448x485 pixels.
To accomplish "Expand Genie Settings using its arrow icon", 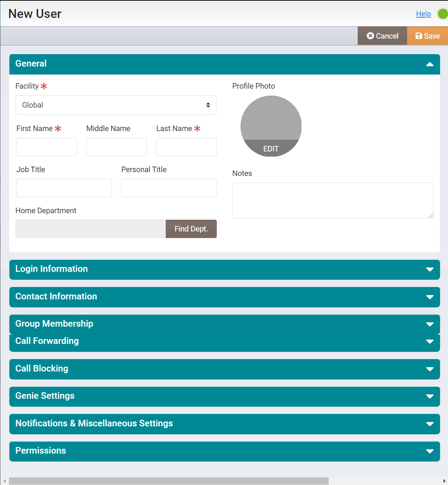I will coord(429,396).
